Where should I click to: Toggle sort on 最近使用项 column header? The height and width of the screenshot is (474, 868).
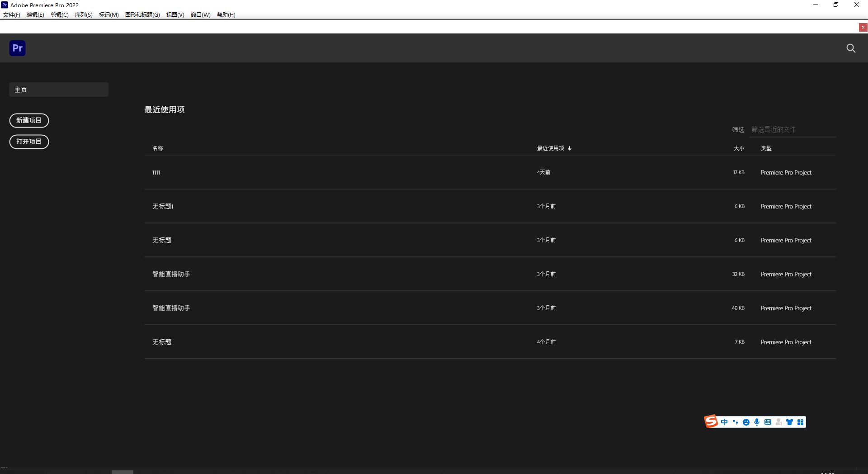tap(554, 148)
